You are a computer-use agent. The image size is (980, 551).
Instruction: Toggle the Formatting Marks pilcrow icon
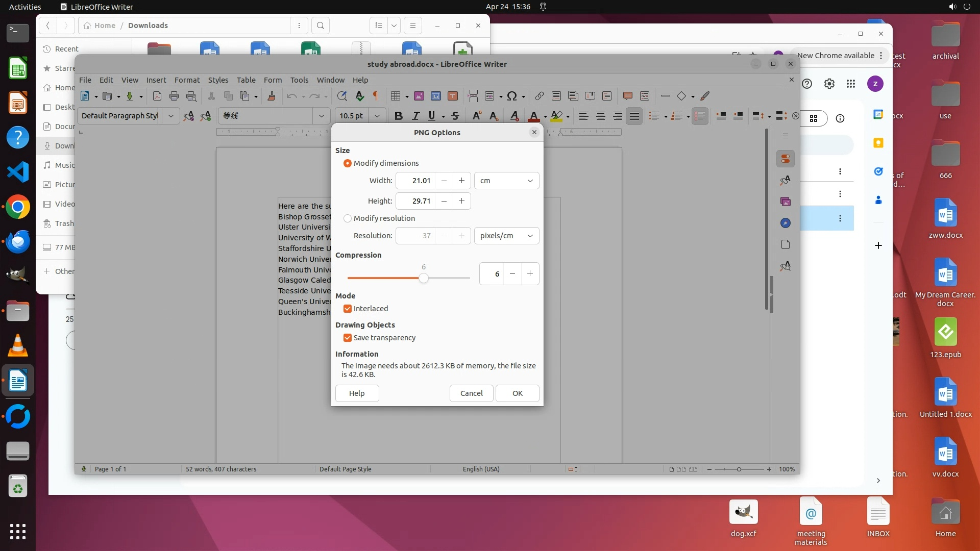coord(376,96)
